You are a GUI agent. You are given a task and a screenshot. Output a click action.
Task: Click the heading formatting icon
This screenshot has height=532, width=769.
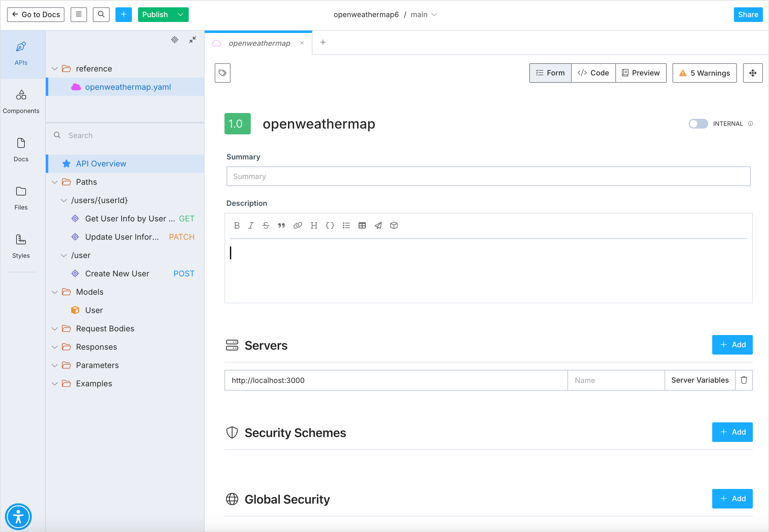point(314,225)
